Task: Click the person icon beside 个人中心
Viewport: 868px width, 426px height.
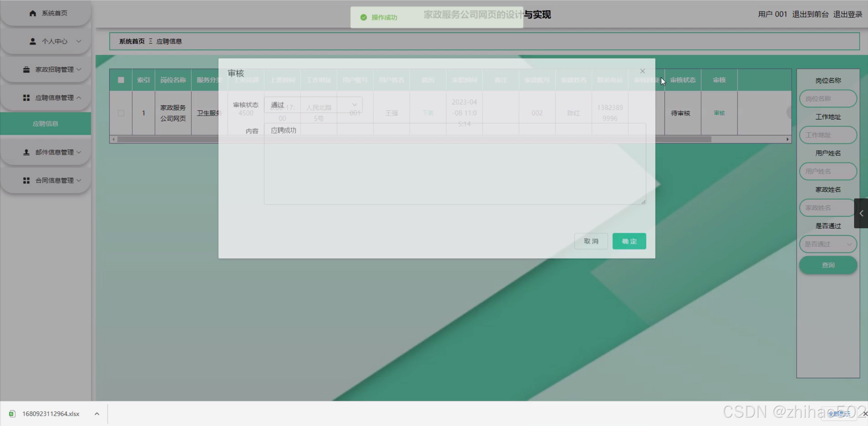Action: 33,41
